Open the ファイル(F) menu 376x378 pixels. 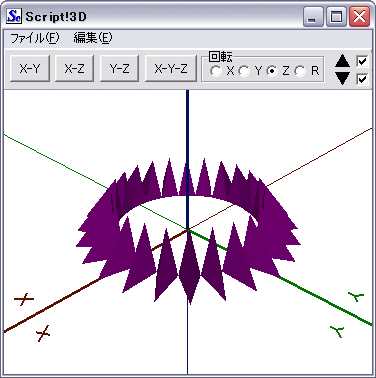coord(35,38)
